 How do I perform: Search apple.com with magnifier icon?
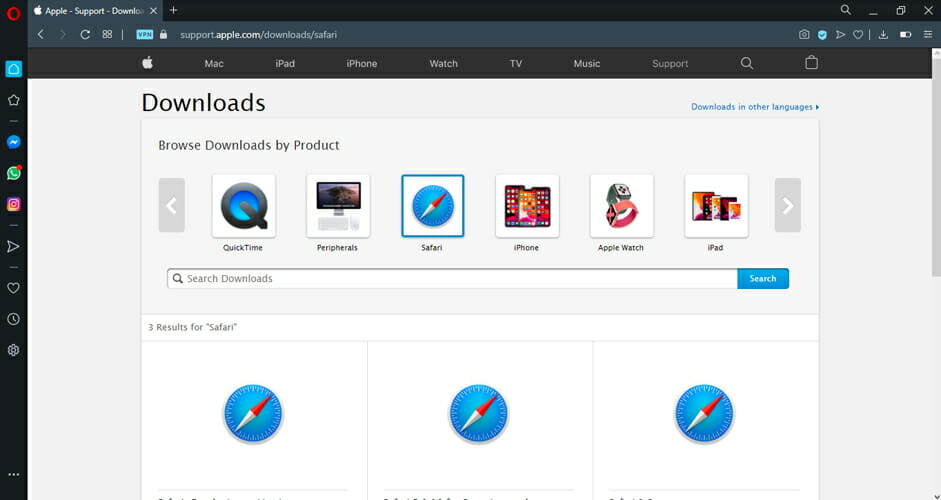click(747, 63)
